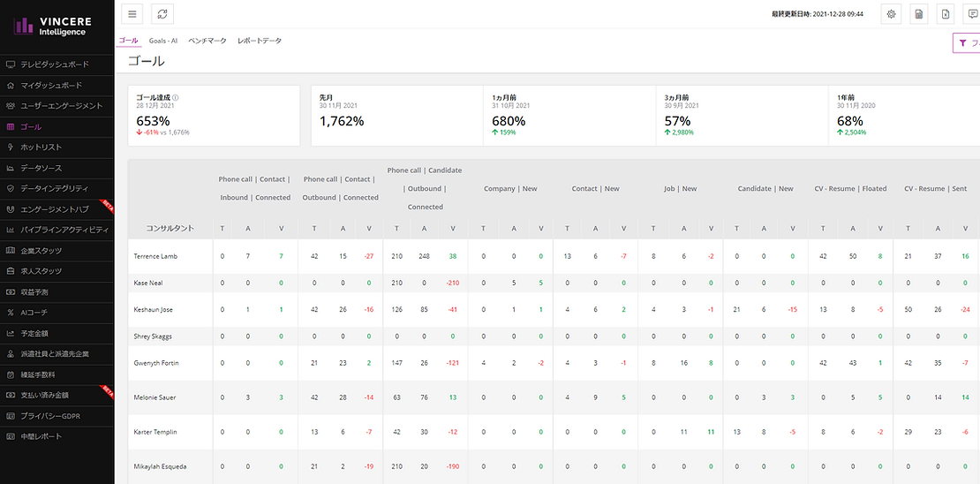Viewport: 980px width, 484px height.
Task: Go to マイダッシュボード sidebar item
Action: coord(51,86)
